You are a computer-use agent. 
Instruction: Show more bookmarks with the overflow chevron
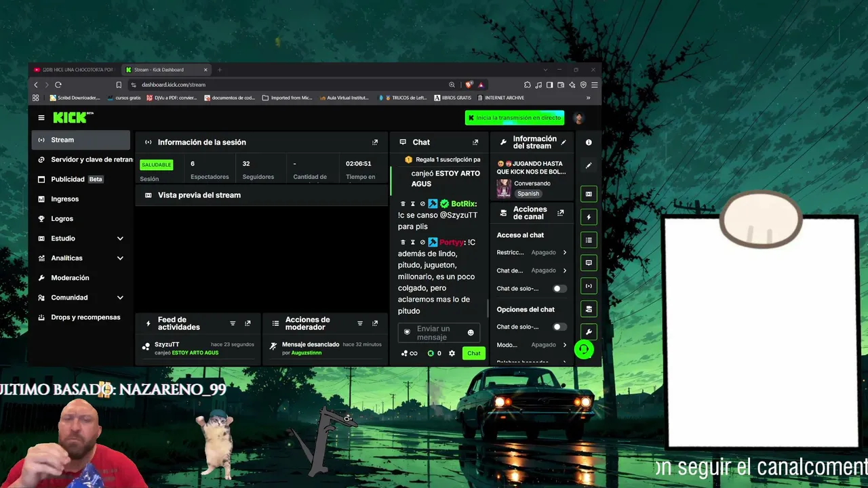588,98
